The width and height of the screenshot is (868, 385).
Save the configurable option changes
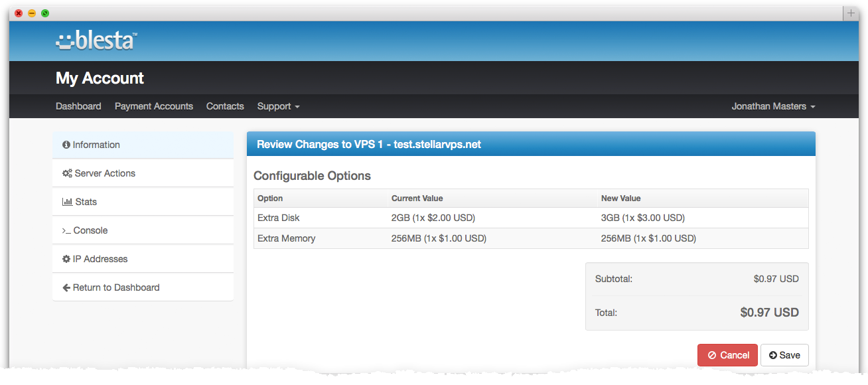coord(784,354)
